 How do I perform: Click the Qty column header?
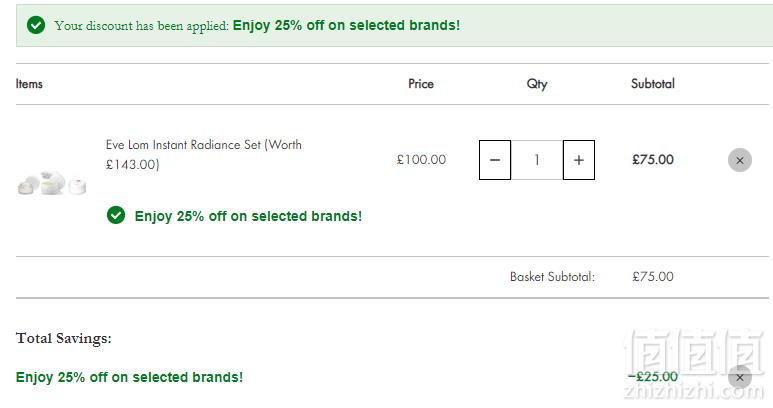tap(537, 84)
